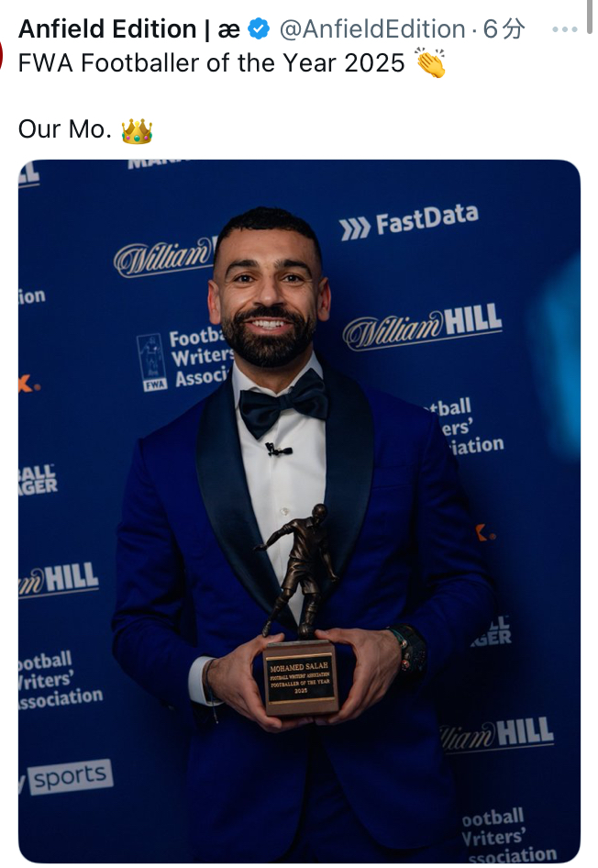Click the scrollbar at the right edge
Image resolution: width=598 pixels, height=868 pixels.
(x=590, y=17)
